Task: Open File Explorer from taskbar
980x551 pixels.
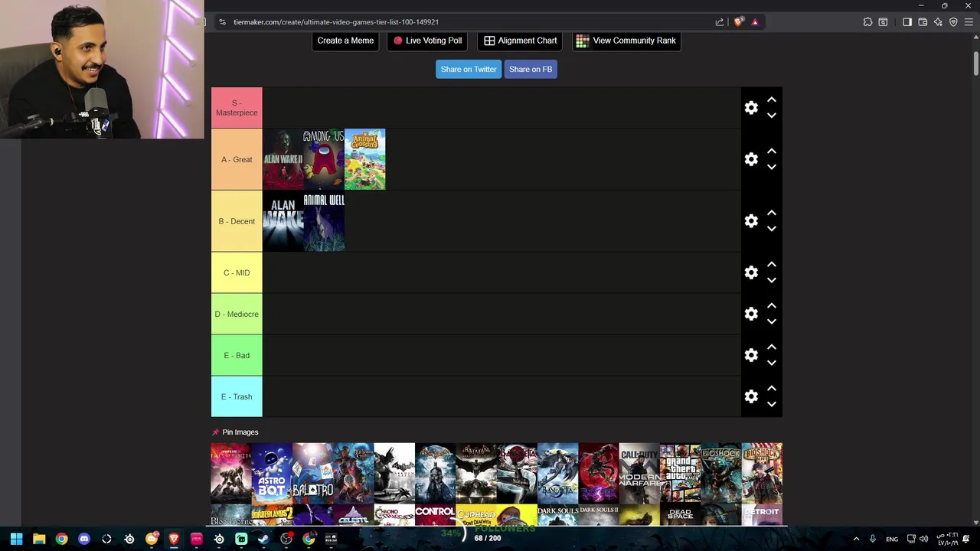Action: pyautogui.click(x=39, y=539)
